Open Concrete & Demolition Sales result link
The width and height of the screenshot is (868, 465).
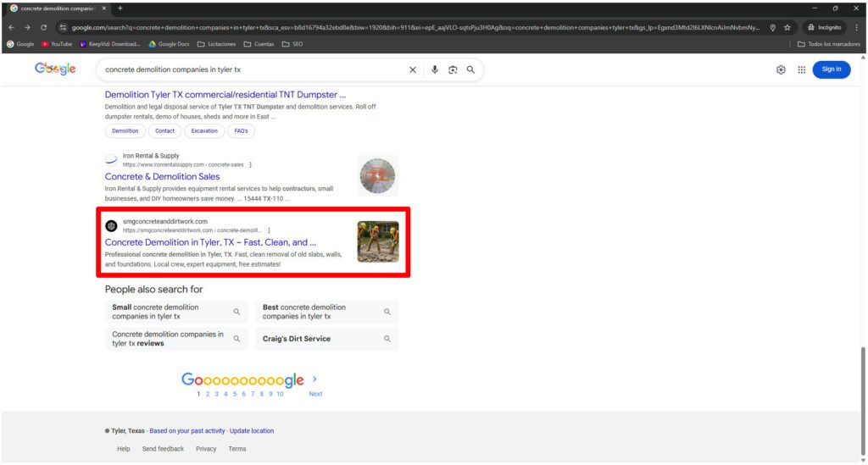(x=162, y=177)
